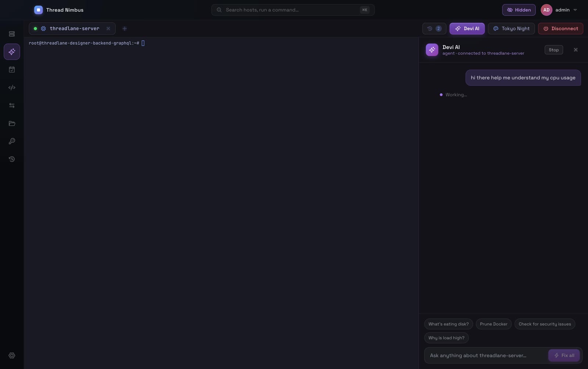Open the scheduled tasks calendar icon

(12, 69)
